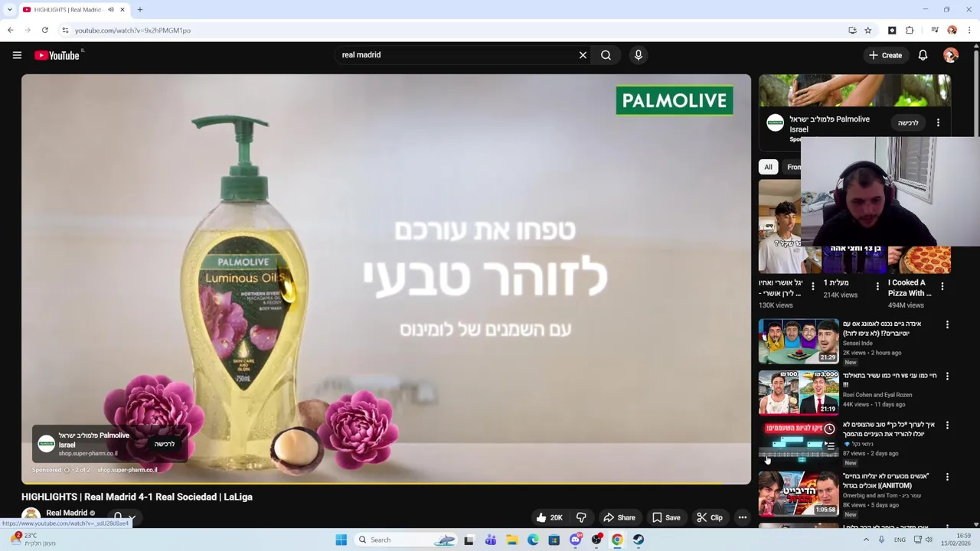Open options for 'I Cooked A Pizza With' short
Screen dimensions: 980x551
[942, 286]
